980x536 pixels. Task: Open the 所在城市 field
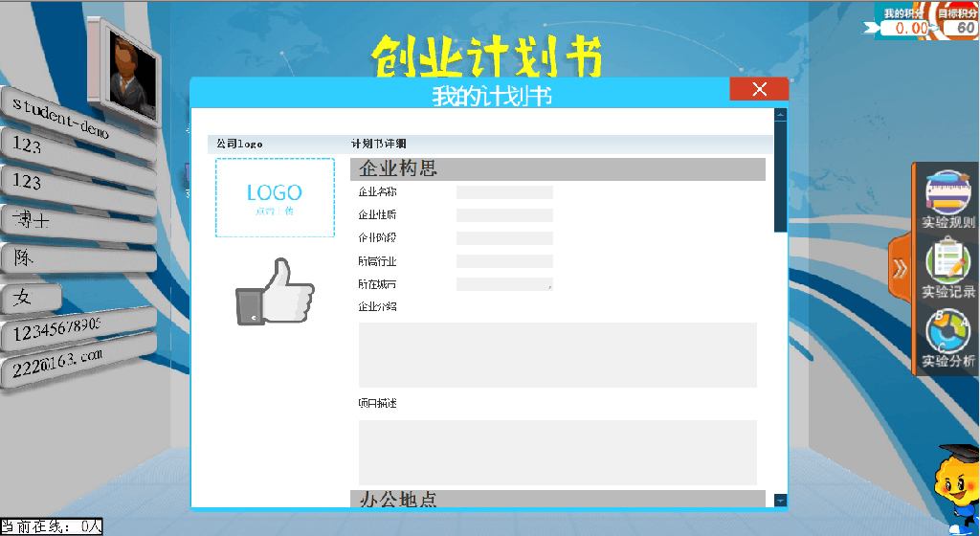[x=504, y=284]
